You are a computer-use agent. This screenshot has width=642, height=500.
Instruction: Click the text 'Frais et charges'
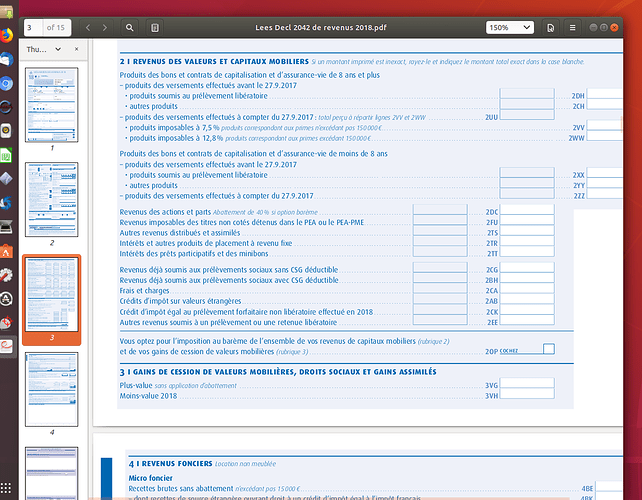[x=144, y=291]
